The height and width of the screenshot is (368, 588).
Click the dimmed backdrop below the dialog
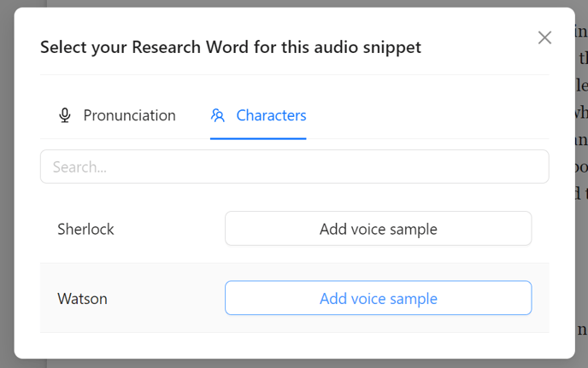point(294,364)
